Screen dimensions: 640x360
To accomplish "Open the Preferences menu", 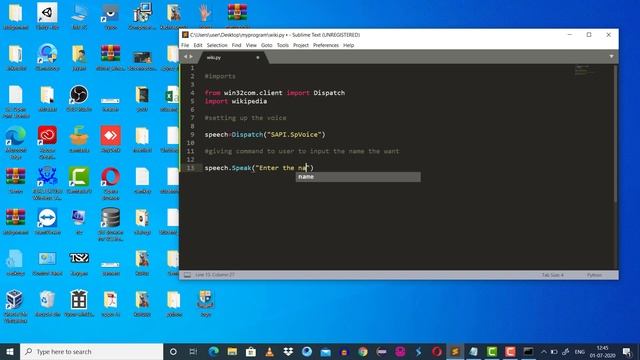I will click(326, 45).
